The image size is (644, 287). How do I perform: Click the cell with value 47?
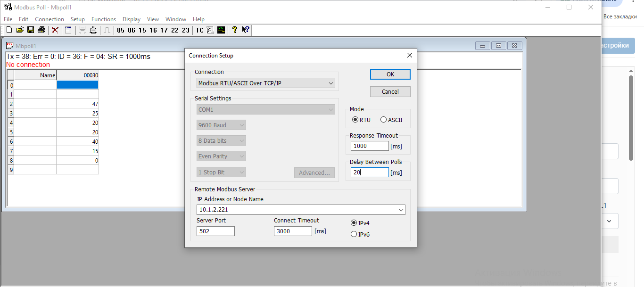[x=77, y=104]
